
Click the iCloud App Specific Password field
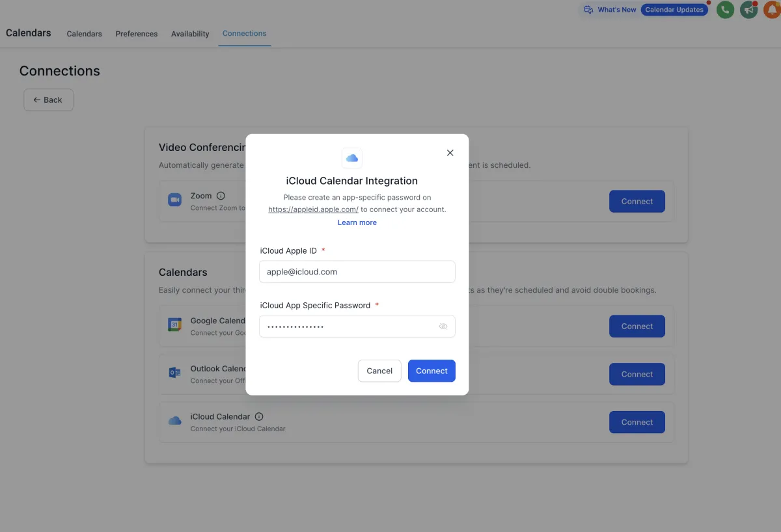(x=357, y=326)
